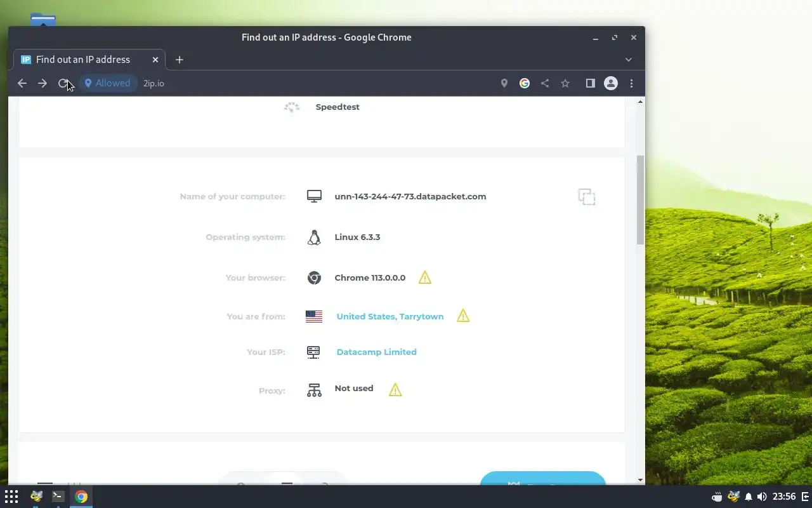The width and height of the screenshot is (812, 508).
Task: Open the Allowed location permission chip
Action: [108, 83]
